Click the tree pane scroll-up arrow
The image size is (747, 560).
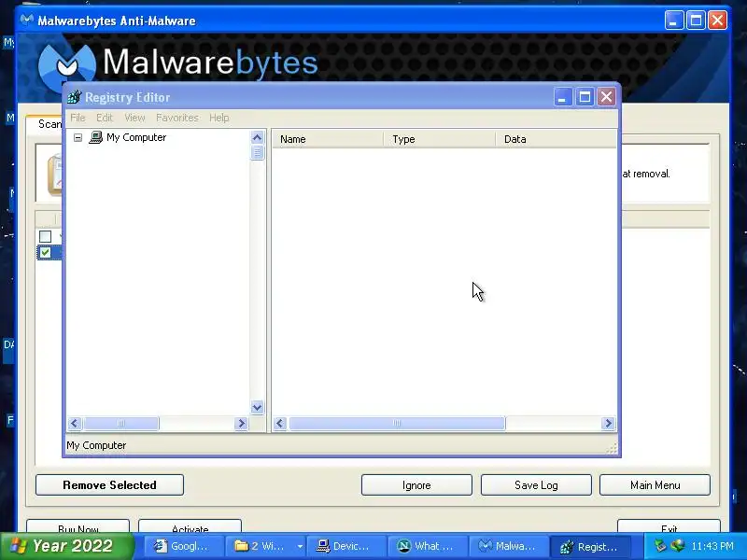[x=258, y=137]
